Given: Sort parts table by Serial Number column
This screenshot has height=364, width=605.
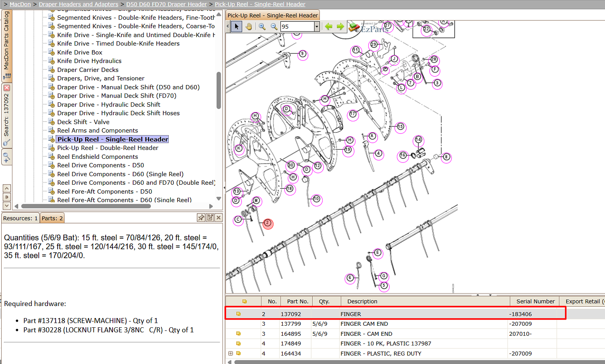Looking at the screenshot, I should [535, 302].
